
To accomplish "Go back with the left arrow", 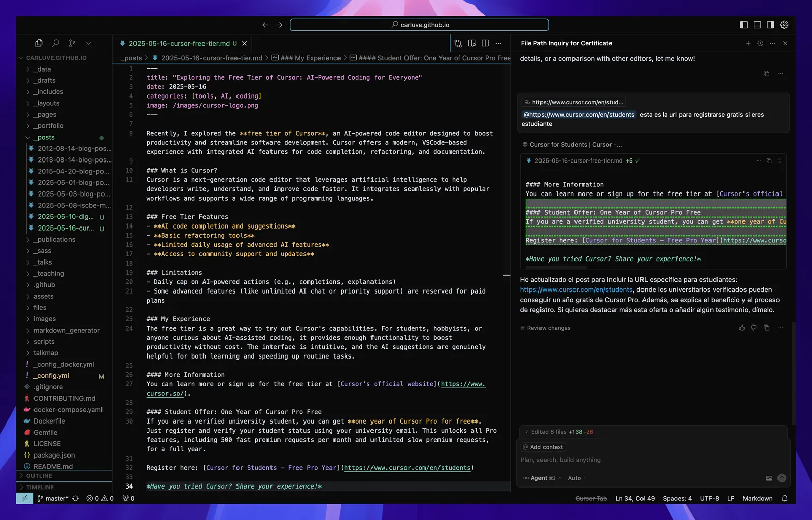I will [x=265, y=25].
